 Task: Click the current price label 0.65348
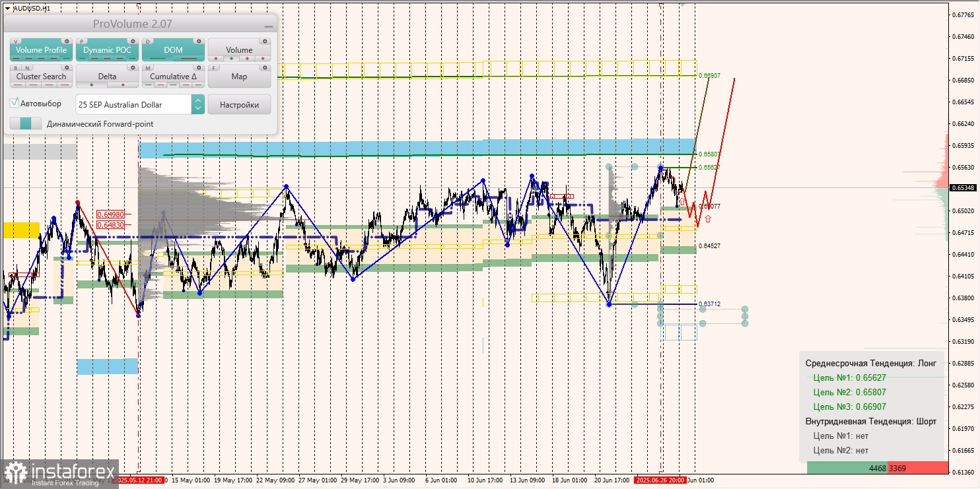(963, 188)
